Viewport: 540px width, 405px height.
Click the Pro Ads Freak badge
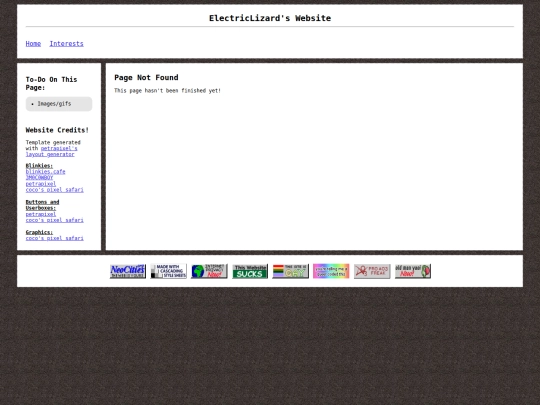[372, 271]
